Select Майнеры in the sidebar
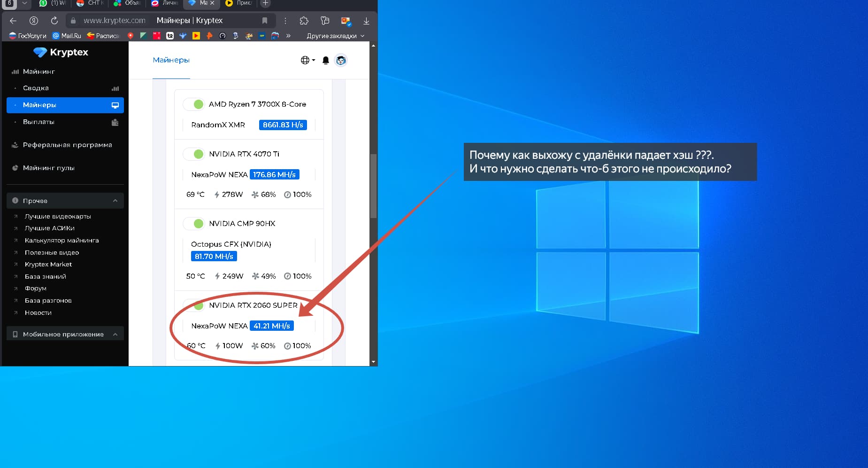 (x=65, y=105)
